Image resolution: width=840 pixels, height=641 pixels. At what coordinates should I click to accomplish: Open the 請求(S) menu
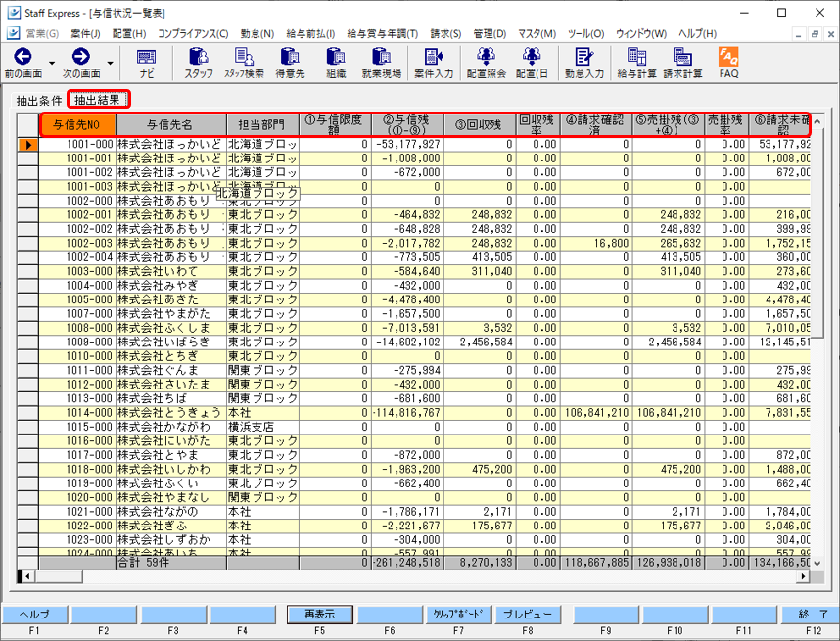point(445,33)
